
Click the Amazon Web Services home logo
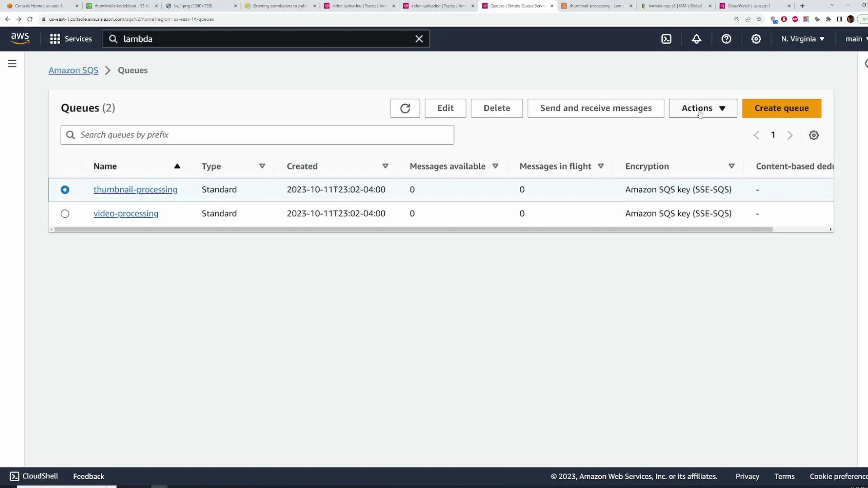pyautogui.click(x=20, y=38)
